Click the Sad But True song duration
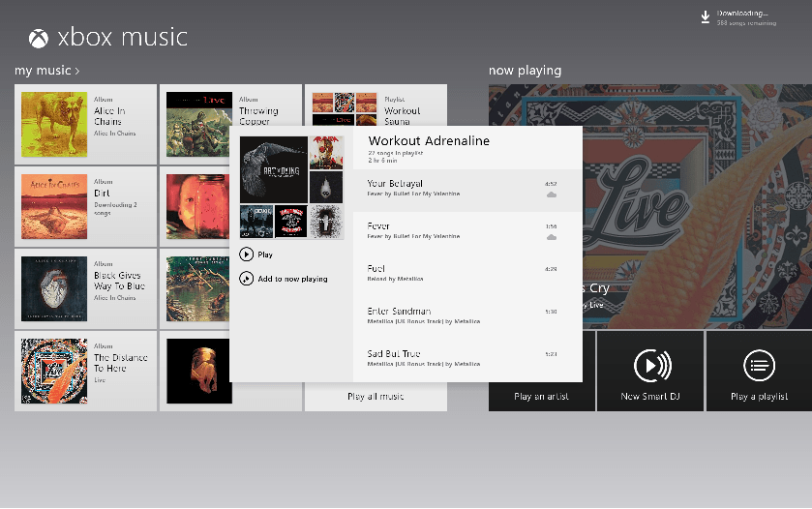This screenshot has width=812, height=509. click(x=551, y=354)
